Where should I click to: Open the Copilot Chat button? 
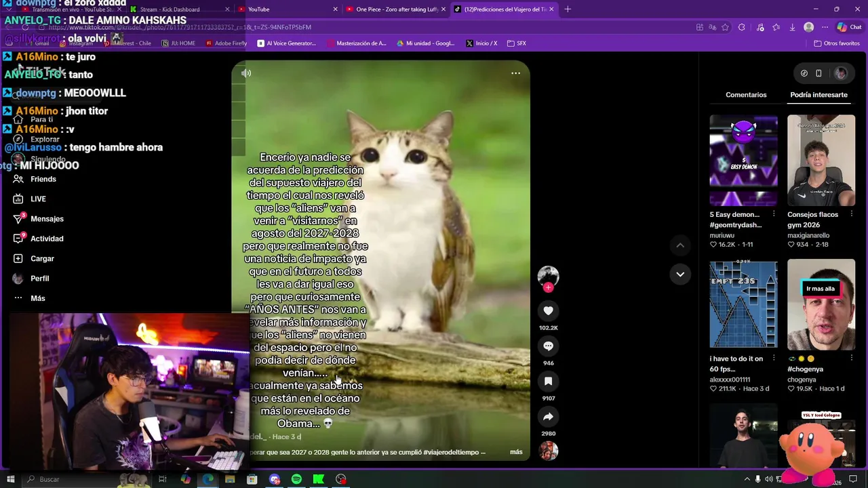click(849, 27)
